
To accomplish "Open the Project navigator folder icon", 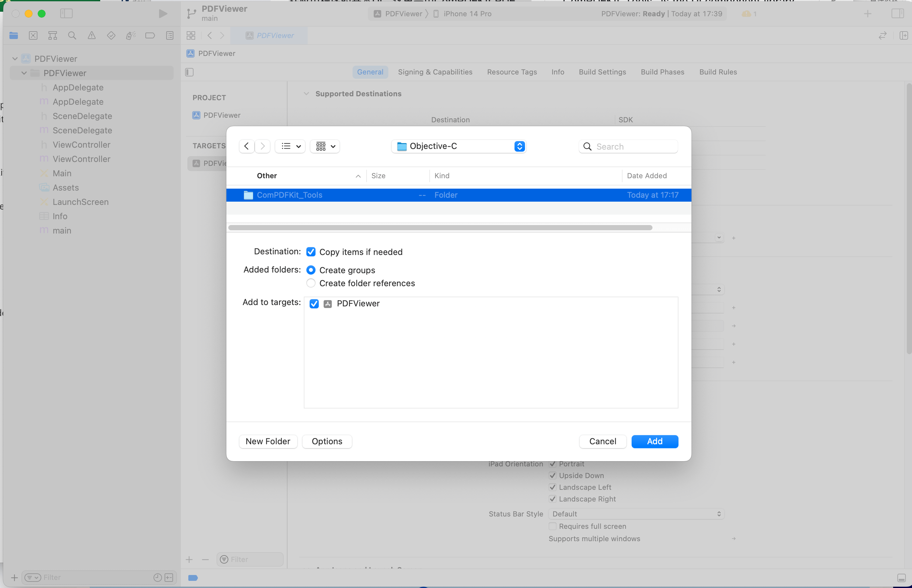I will 14,35.
